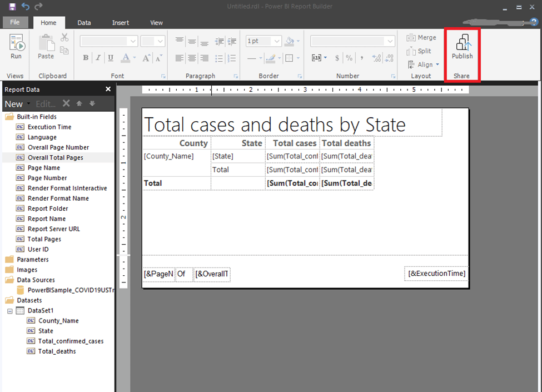Align paragraph text left
The width and height of the screenshot is (542, 392).
180,58
